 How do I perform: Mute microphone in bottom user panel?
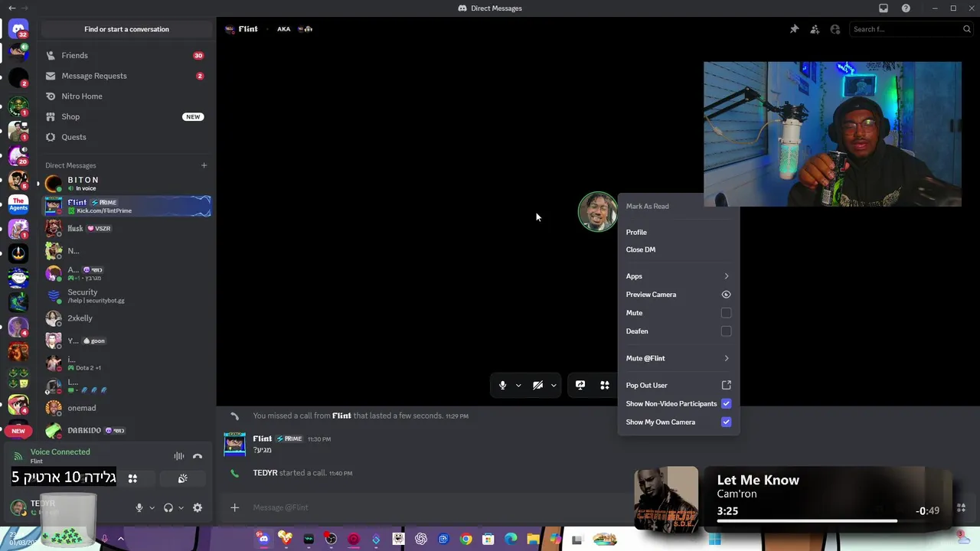click(x=139, y=507)
